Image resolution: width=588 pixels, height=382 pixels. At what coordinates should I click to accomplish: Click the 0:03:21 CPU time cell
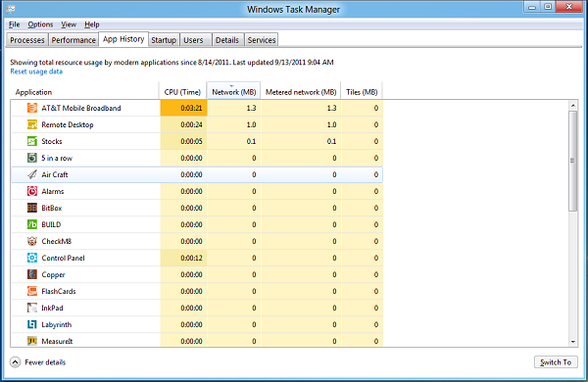184,108
